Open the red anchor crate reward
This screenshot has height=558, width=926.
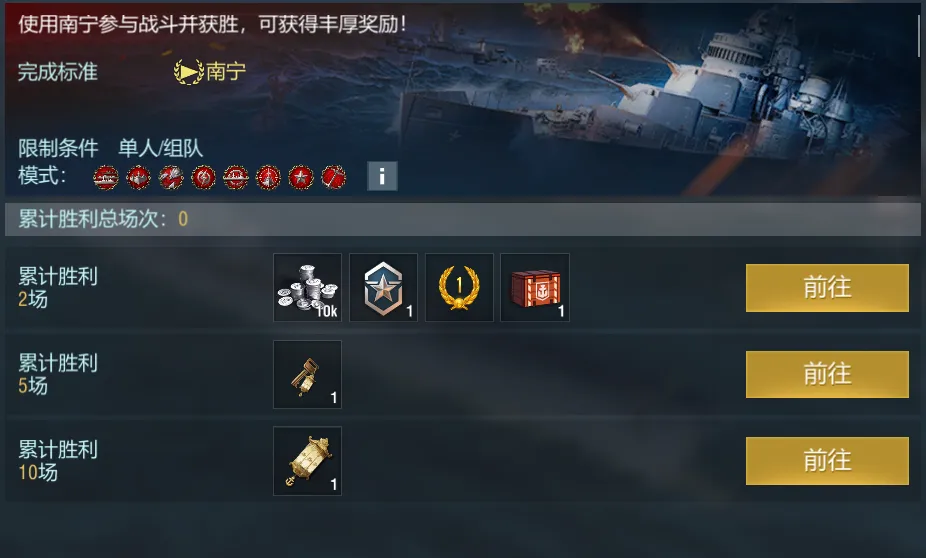click(534, 288)
